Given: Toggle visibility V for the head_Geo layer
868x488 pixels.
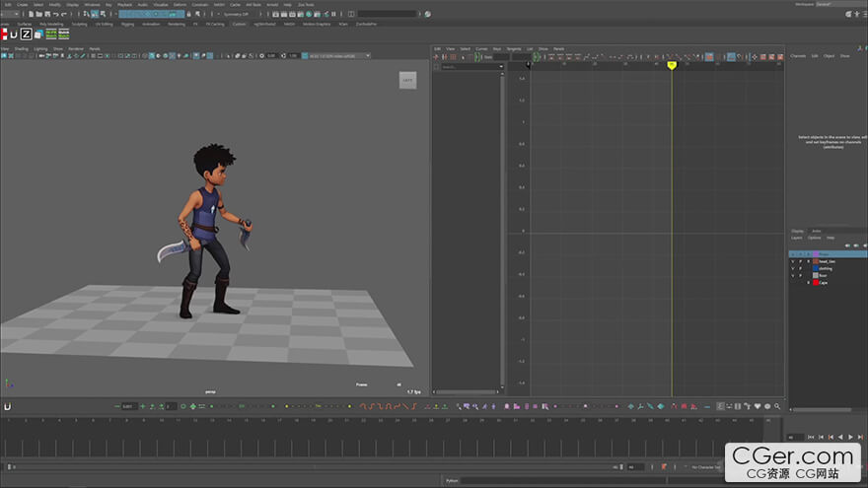Looking at the screenshot, I should point(792,261).
